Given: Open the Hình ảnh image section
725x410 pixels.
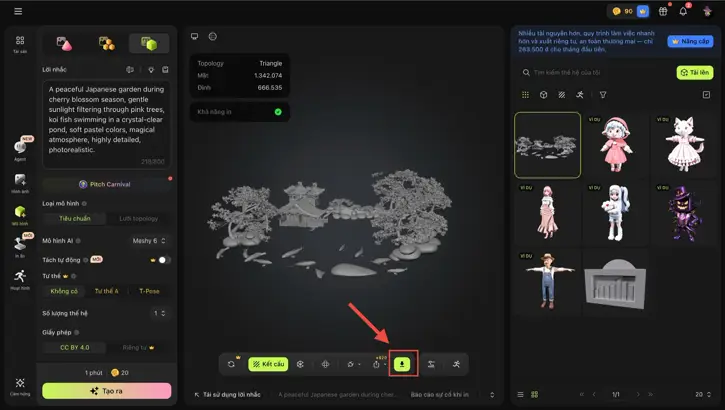Looking at the screenshot, I should point(20,183).
